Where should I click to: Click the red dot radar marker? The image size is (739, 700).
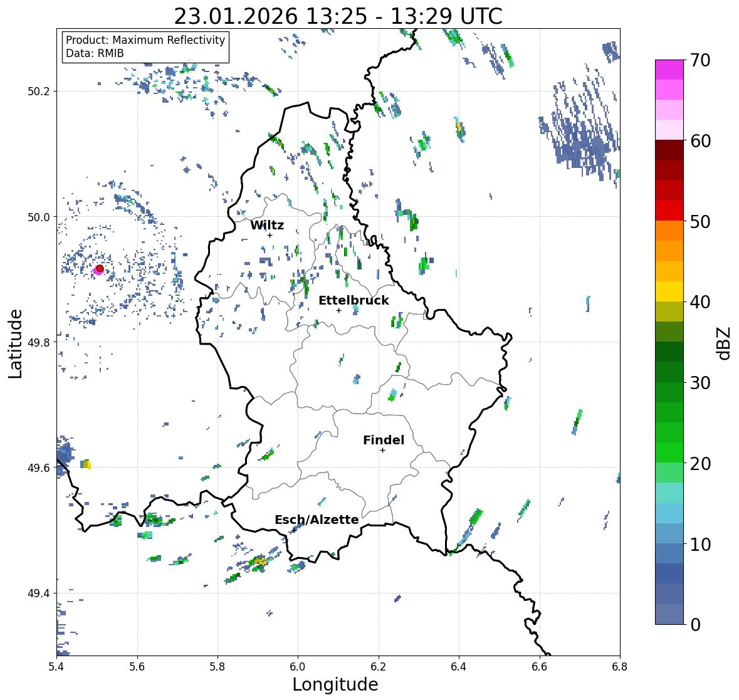pyautogui.click(x=100, y=268)
